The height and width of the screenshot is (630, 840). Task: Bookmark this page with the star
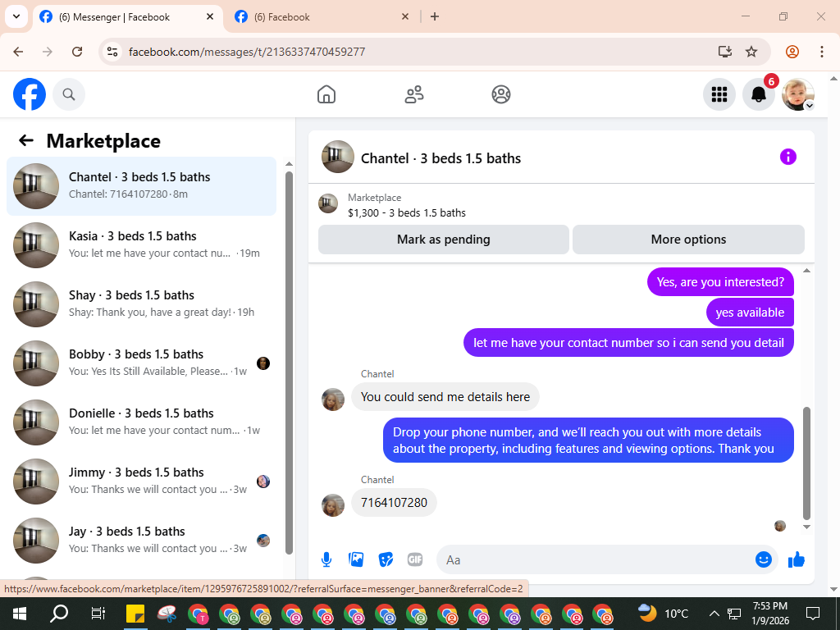click(x=751, y=52)
